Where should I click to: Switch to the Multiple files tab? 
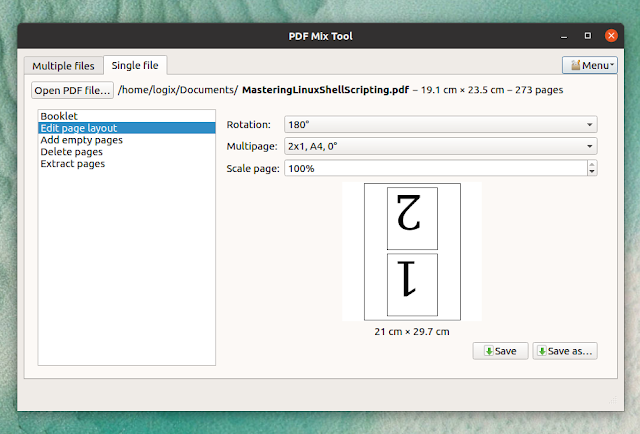(x=63, y=66)
